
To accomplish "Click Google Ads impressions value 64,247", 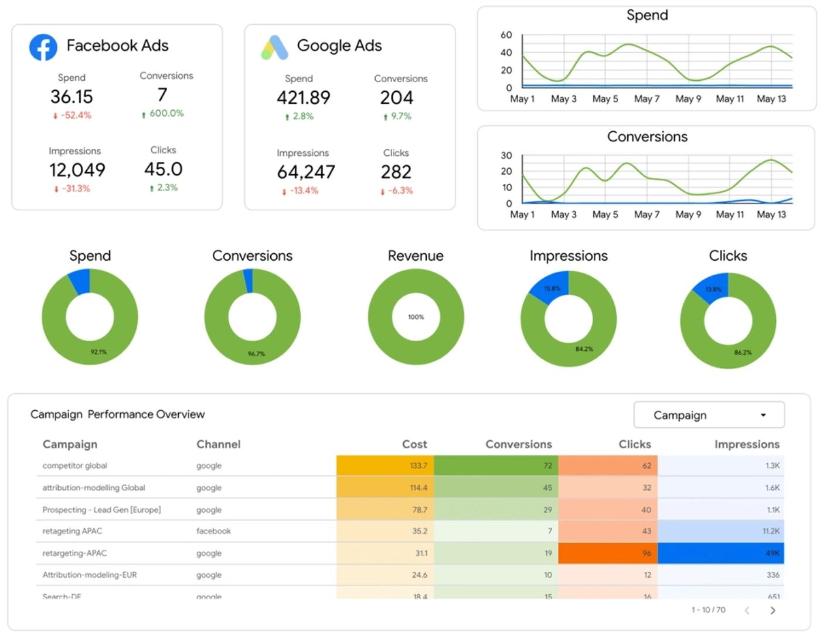I will pyautogui.click(x=306, y=172).
